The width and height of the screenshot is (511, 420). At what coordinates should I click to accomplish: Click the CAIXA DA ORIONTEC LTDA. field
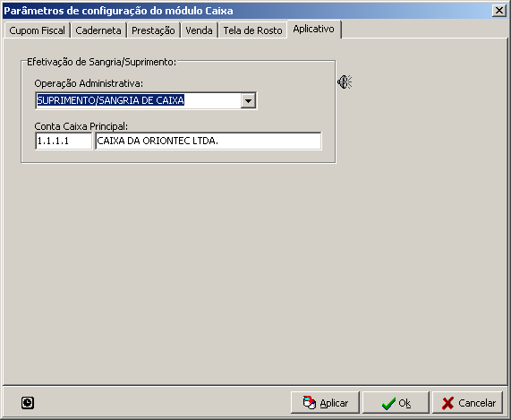209,141
